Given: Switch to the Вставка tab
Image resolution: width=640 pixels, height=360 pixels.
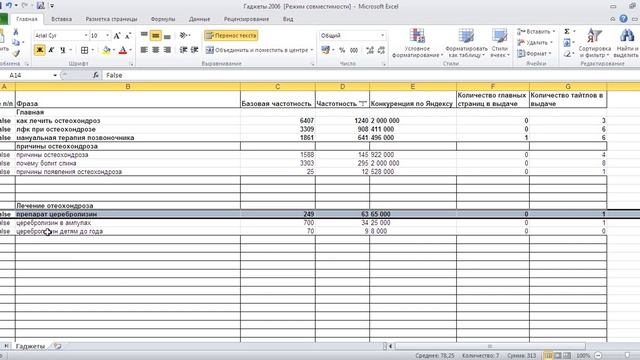Looking at the screenshot, I should pyautogui.click(x=62, y=19).
